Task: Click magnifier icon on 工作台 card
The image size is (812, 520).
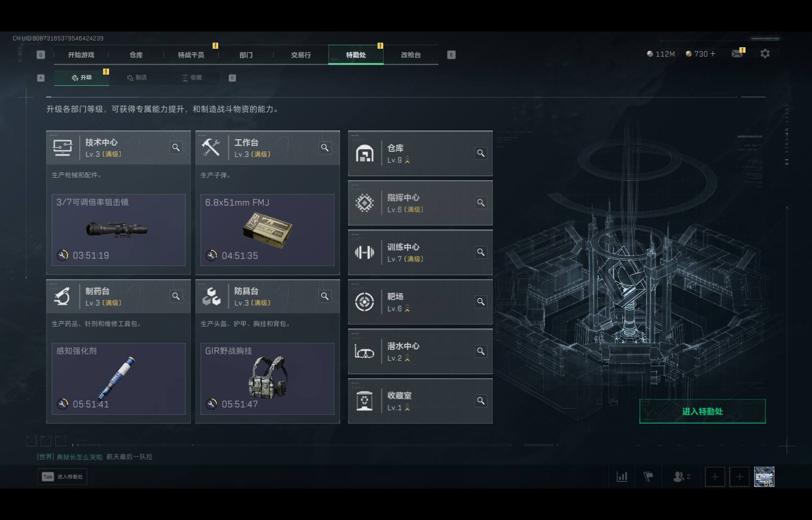Action: [x=325, y=148]
